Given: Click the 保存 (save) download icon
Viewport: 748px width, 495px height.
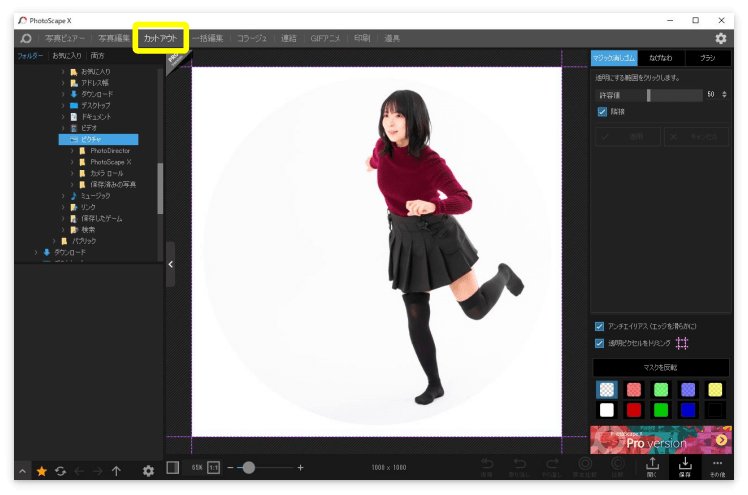Looking at the screenshot, I should 685,467.
